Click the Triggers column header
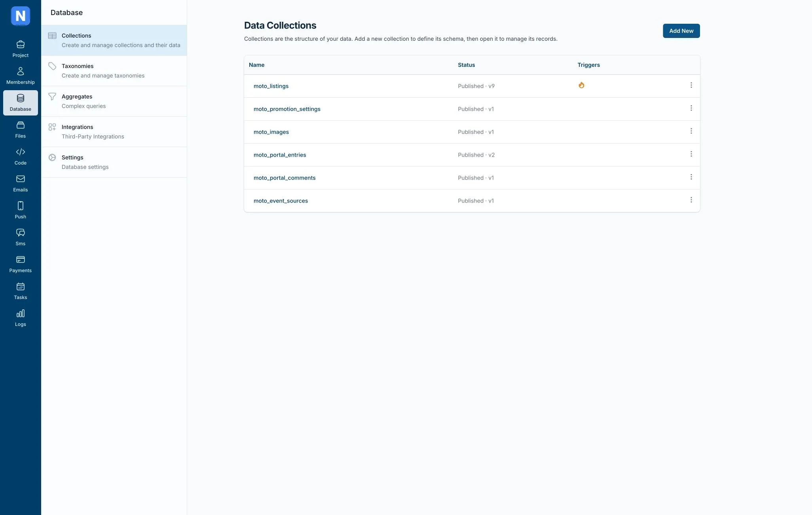812x515 pixels. (x=588, y=65)
